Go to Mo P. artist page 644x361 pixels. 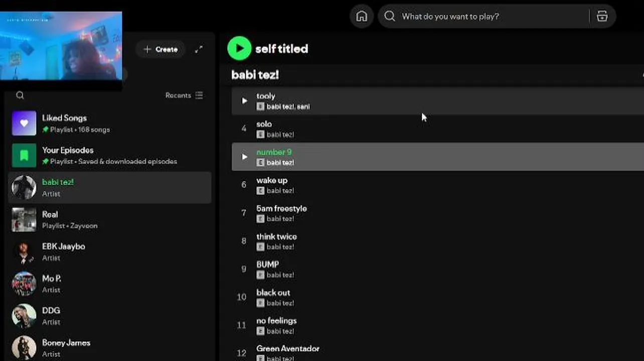(52, 279)
